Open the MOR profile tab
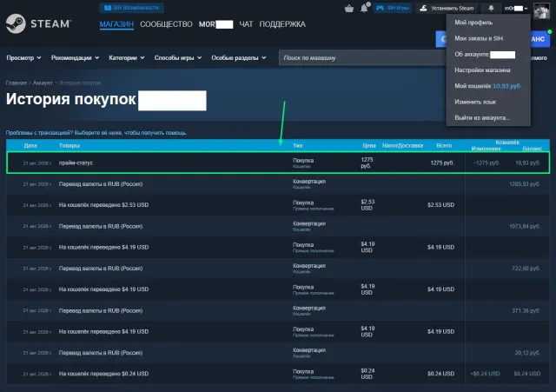 click(215, 24)
